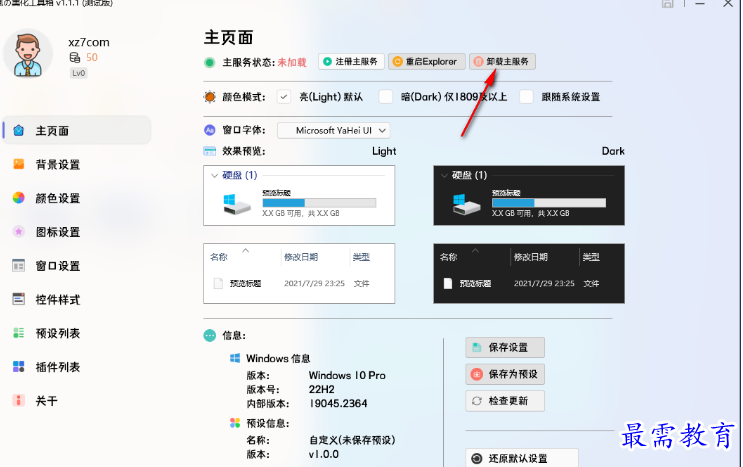This screenshot has width=743, height=467.
Task: Click the 重启Explorer button
Action: point(426,62)
